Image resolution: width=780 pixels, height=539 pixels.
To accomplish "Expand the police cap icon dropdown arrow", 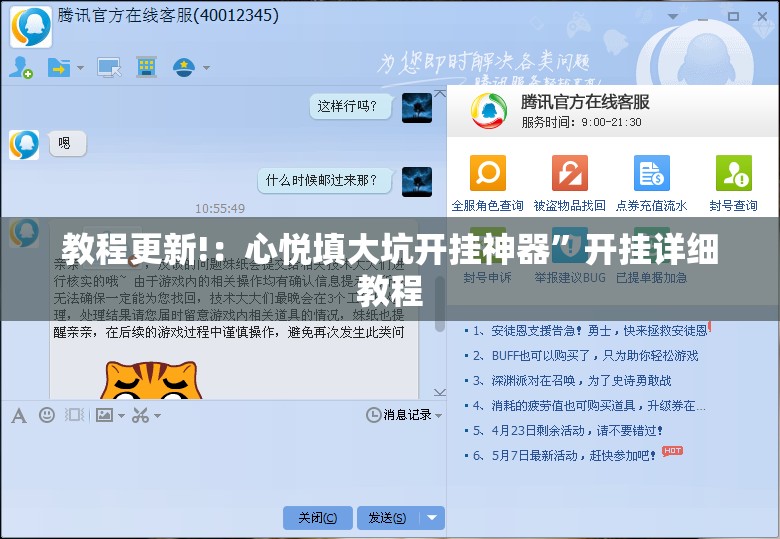I will pos(206,68).
